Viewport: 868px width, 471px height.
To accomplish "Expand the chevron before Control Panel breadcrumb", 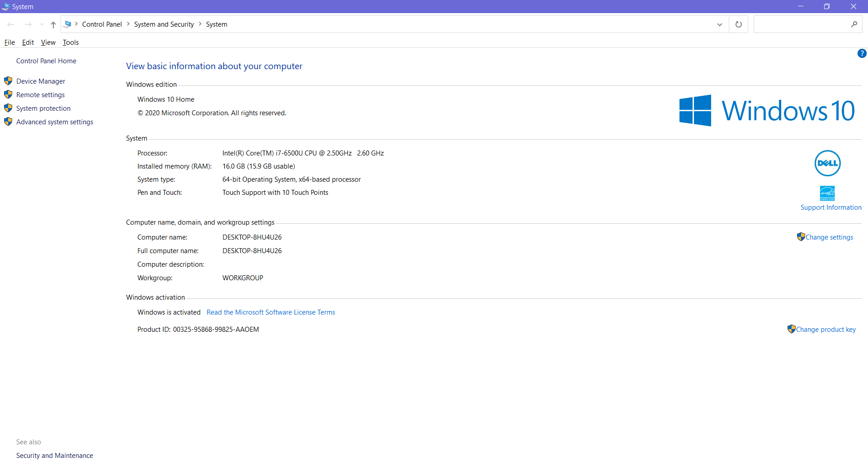I will (x=76, y=24).
